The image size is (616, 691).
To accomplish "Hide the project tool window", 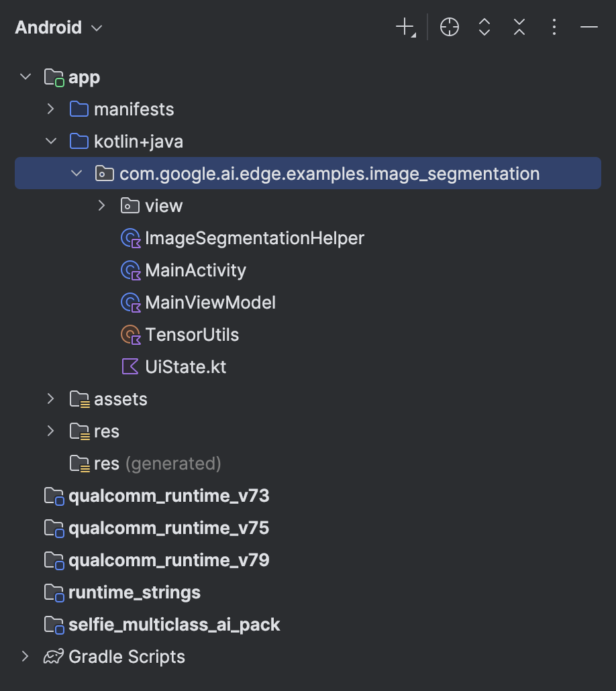I will (589, 28).
